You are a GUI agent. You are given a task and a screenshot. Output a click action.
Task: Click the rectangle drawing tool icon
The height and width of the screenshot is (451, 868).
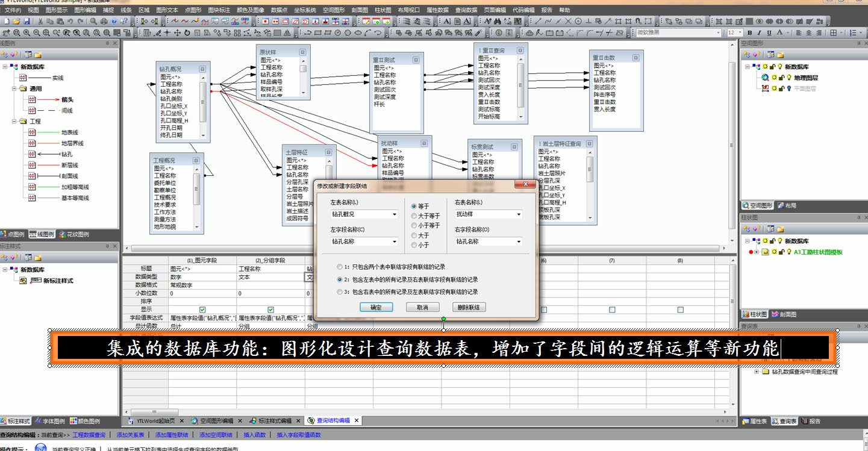[x=317, y=33]
